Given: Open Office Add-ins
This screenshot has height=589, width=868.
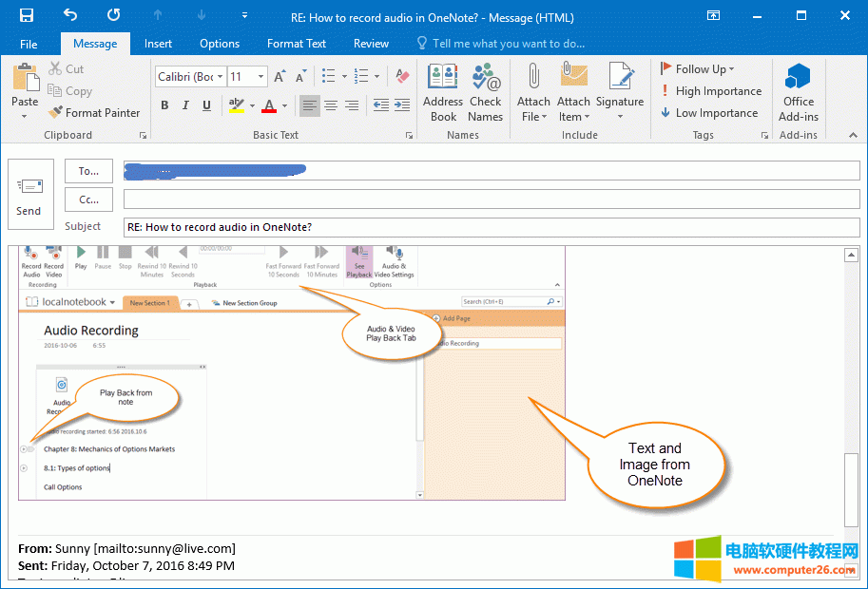Looking at the screenshot, I should pyautogui.click(x=798, y=93).
